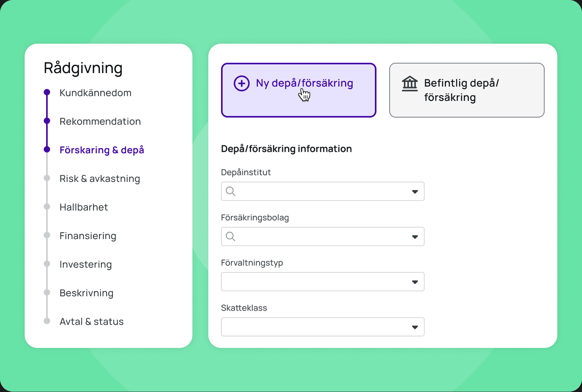Navigate to Risk & avkastning step
Screen dimensions: 582x392
coord(100,179)
